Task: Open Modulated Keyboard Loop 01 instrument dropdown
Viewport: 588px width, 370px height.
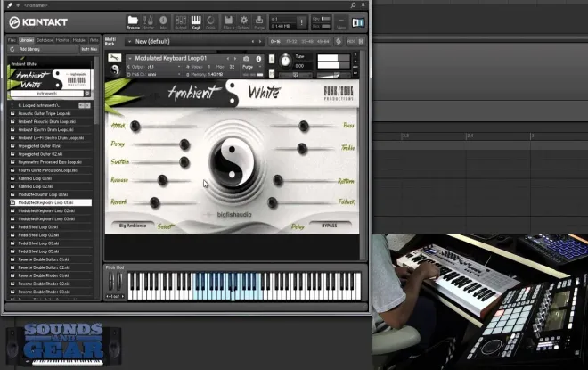Action: coord(130,58)
